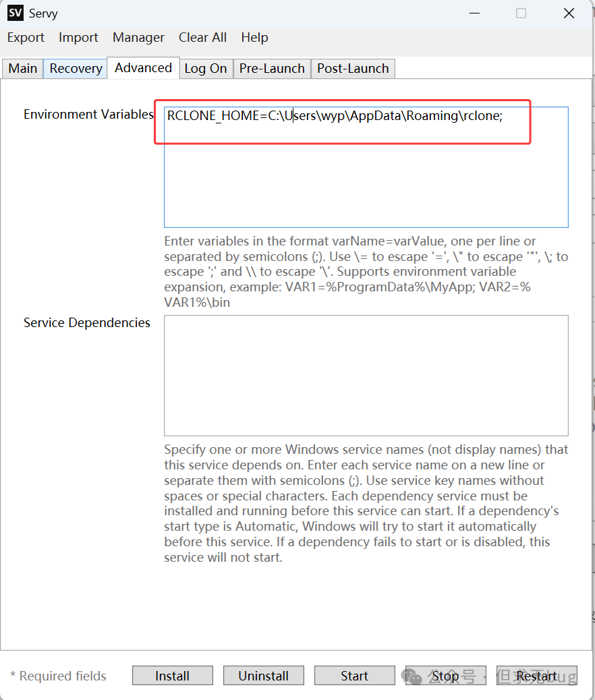Image resolution: width=595 pixels, height=700 pixels.
Task: Go to the Log On tab
Action: point(206,69)
